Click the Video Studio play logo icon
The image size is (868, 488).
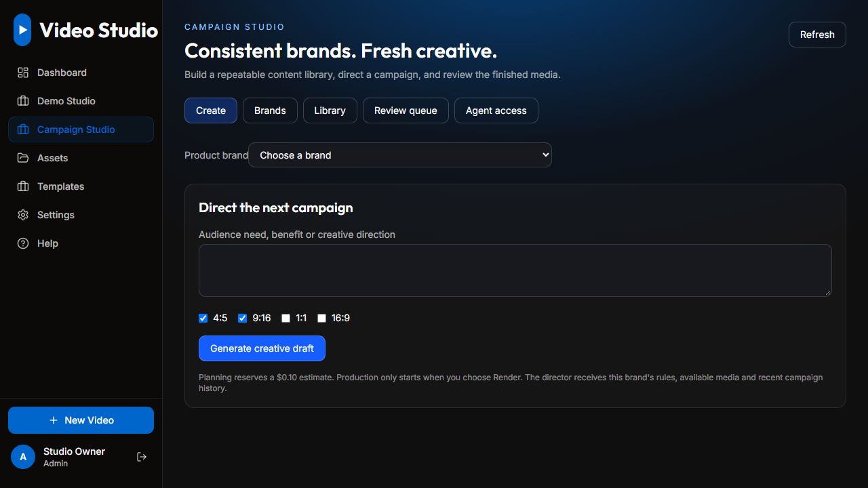(x=22, y=30)
